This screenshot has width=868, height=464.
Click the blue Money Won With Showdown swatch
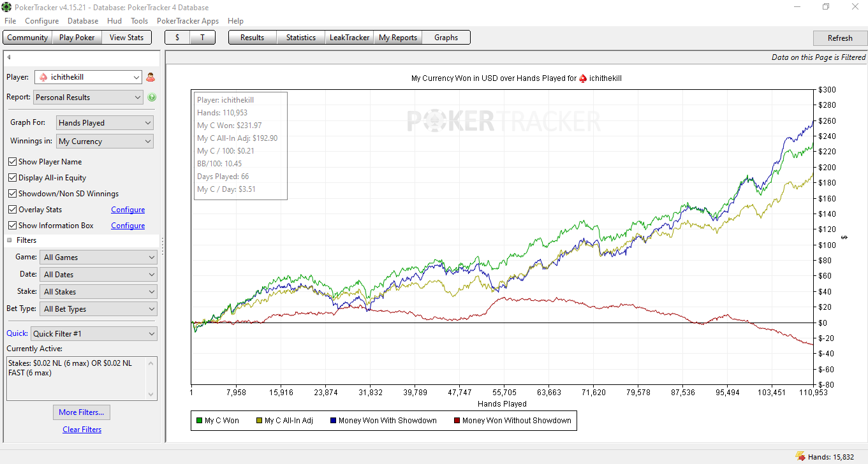coord(334,421)
